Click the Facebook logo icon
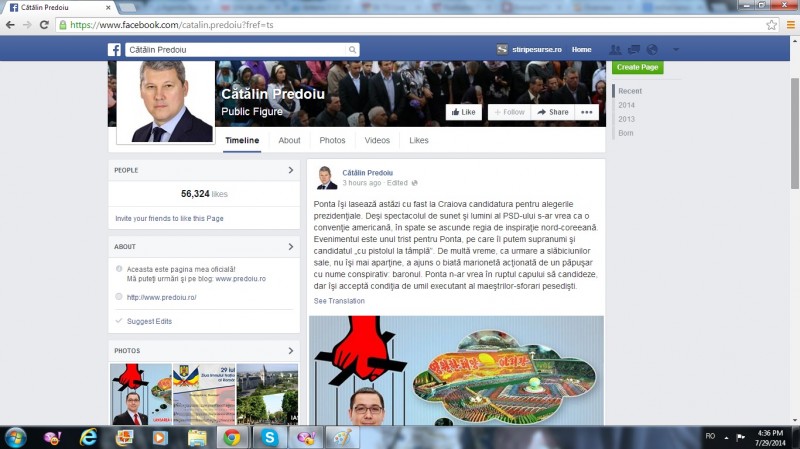The image size is (800, 449). [114, 49]
